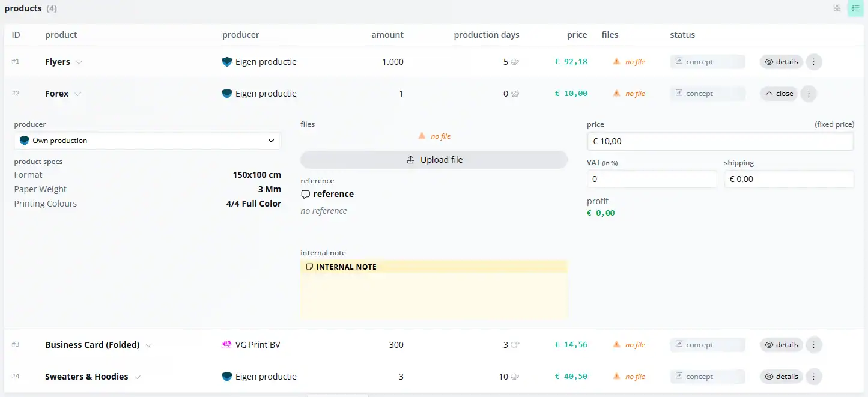This screenshot has height=397, width=868.
Task: Click warning triangle in Forex files column
Action: click(616, 93)
